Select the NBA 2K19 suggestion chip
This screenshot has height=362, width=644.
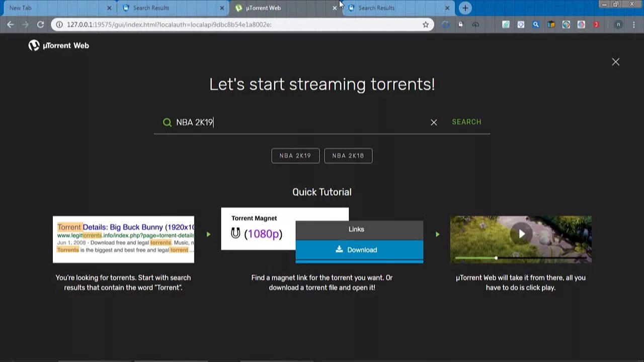tap(295, 156)
